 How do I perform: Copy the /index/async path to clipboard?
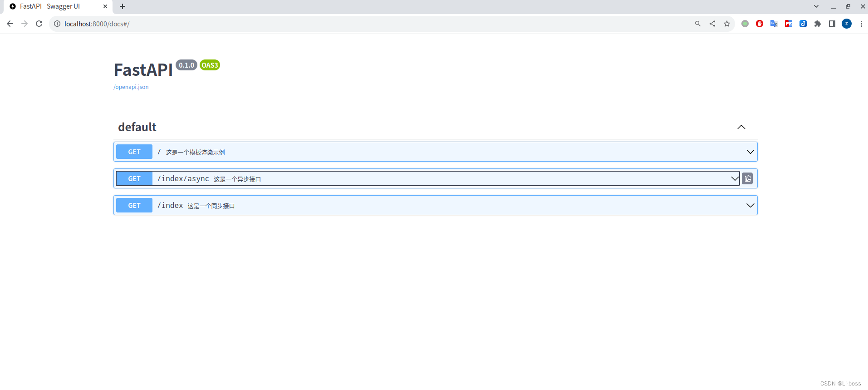[748, 178]
